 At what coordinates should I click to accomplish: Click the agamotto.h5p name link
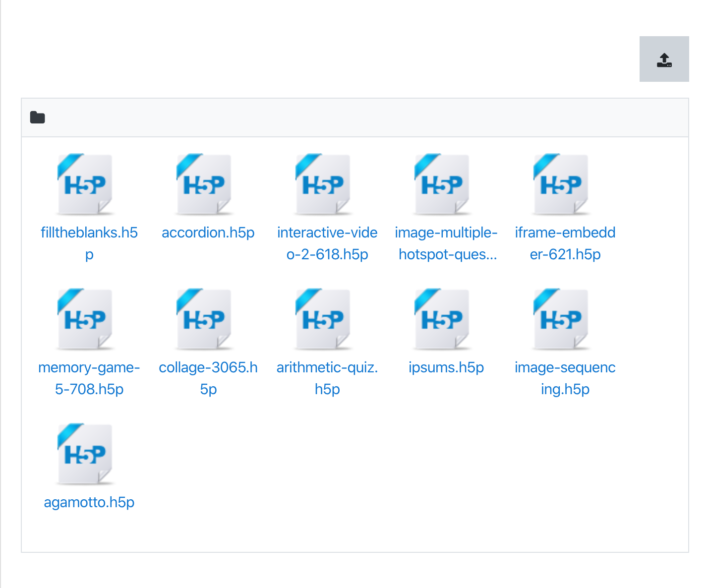89,502
